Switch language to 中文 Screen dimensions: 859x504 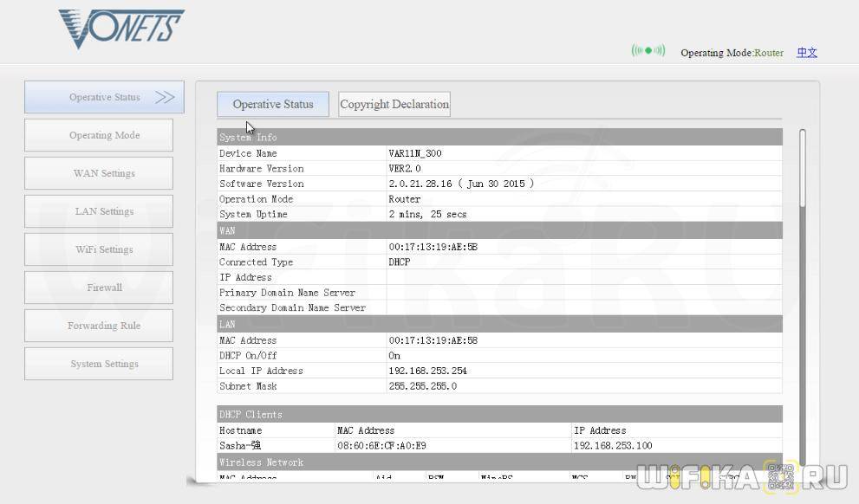tap(807, 53)
